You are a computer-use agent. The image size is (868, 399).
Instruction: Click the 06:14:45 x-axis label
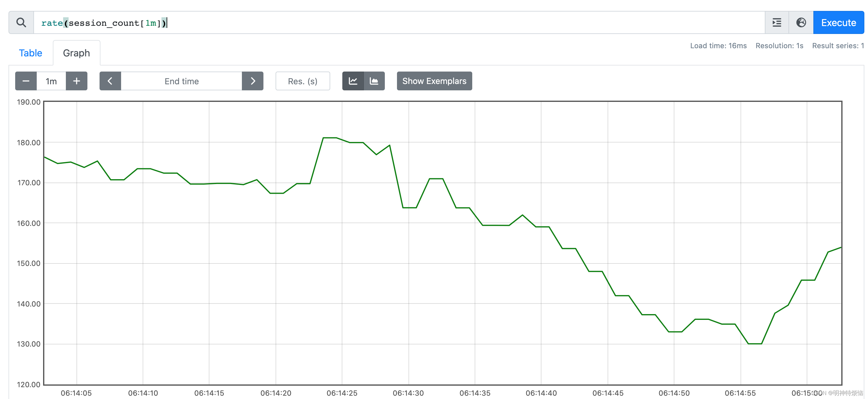608,393
